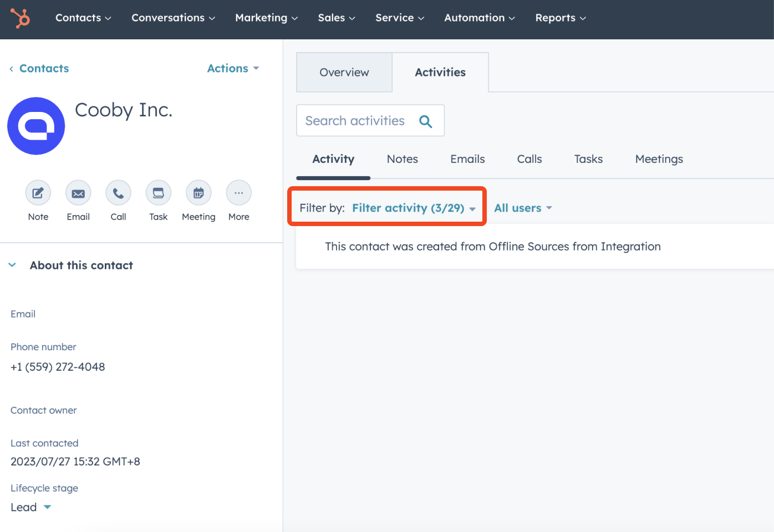This screenshot has height=532, width=774.
Task: Switch to the Meetings sub-tab
Action: 659,159
